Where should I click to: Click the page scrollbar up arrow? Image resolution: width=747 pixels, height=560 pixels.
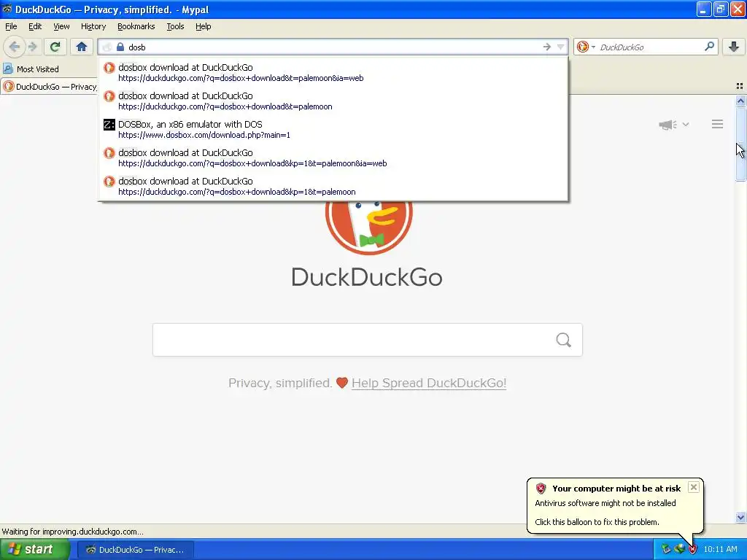(740, 101)
